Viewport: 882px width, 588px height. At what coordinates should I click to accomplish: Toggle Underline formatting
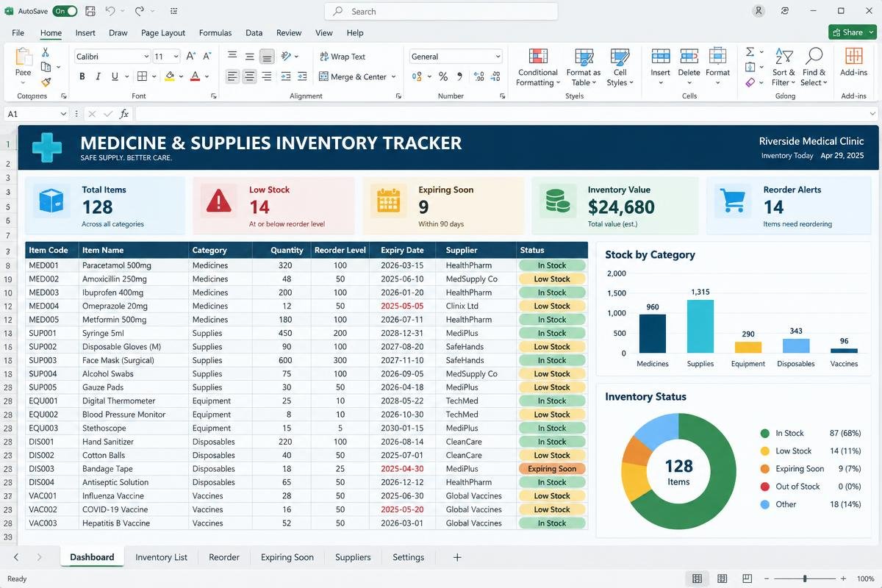click(x=115, y=76)
